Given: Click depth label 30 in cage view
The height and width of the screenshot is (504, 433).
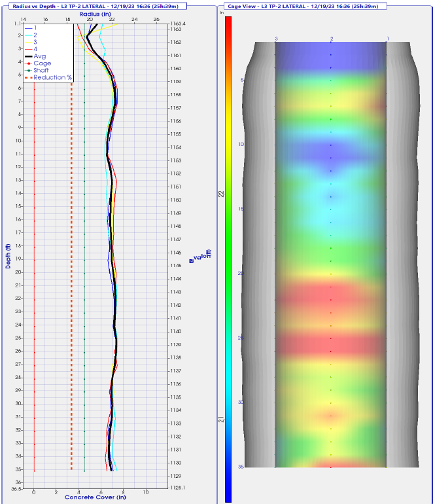Looking at the screenshot, I should [241, 402].
